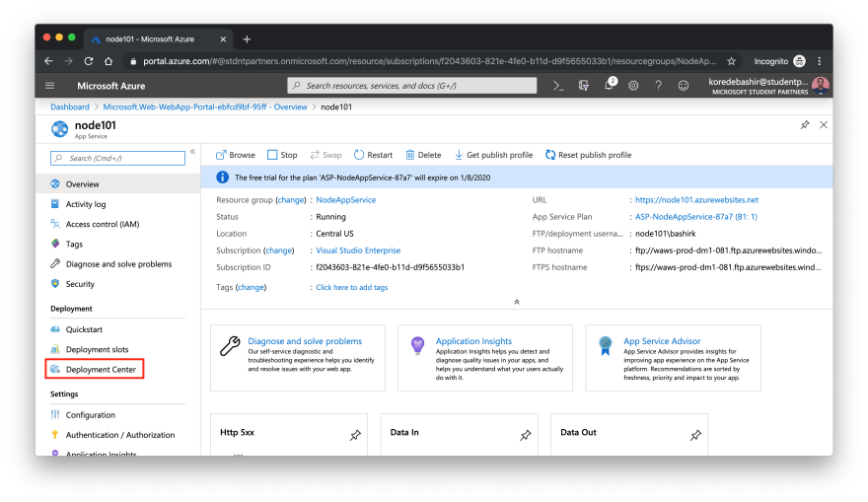Image resolution: width=868 pixels, height=502 pixels.
Task: Click the Microsoft Azure logo text
Action: pyautogui.click(x=111, y=86)
